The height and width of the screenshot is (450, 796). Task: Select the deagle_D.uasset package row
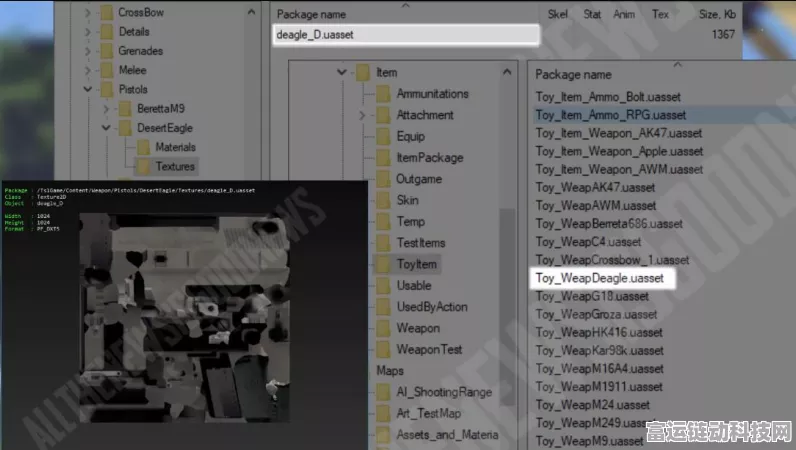point(406,35)
